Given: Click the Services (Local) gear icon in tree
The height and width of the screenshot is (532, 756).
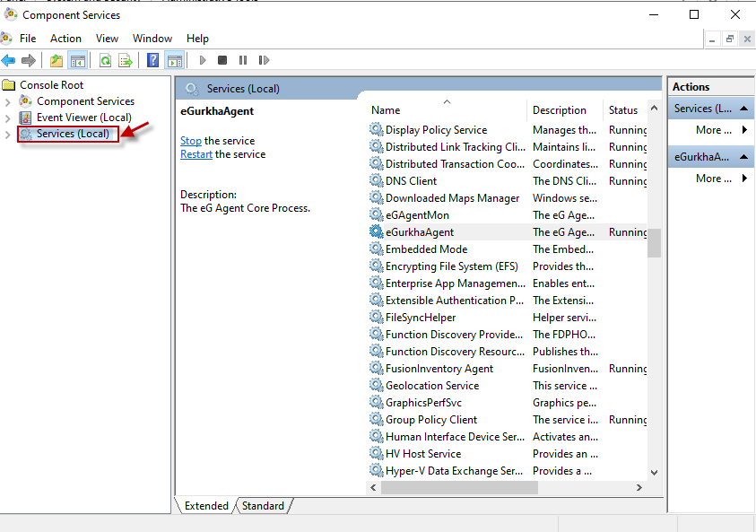Looking at the screenshot, I should (26, 134).
